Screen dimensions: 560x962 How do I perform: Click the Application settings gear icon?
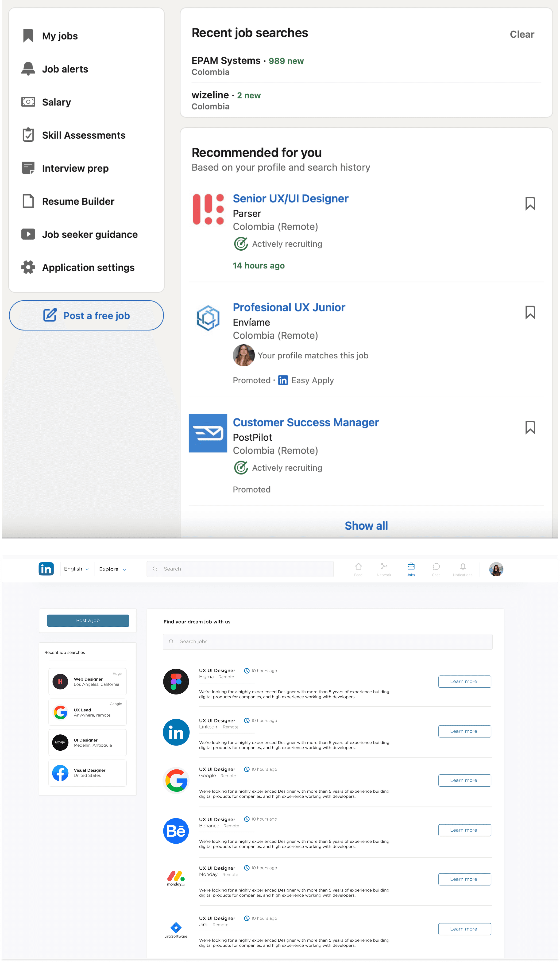[28, 267]
